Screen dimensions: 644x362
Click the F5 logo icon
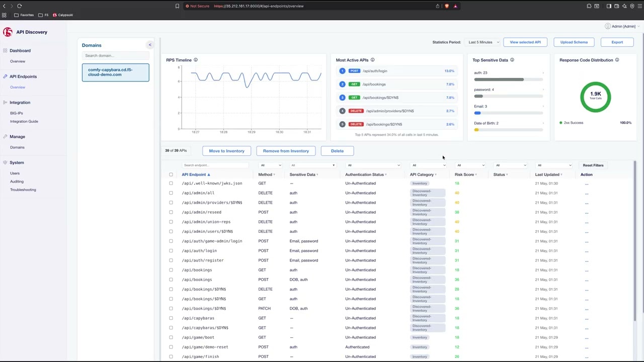tap(8, 32)
